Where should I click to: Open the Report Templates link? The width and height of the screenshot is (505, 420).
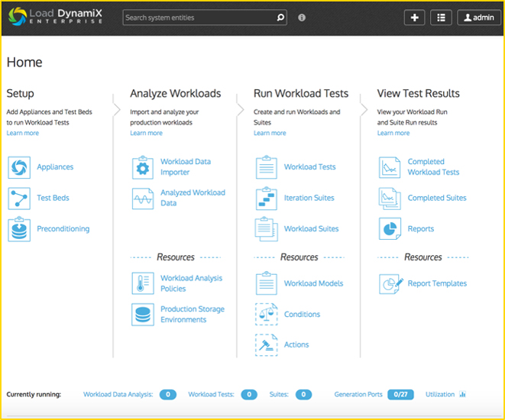(437, 283)
